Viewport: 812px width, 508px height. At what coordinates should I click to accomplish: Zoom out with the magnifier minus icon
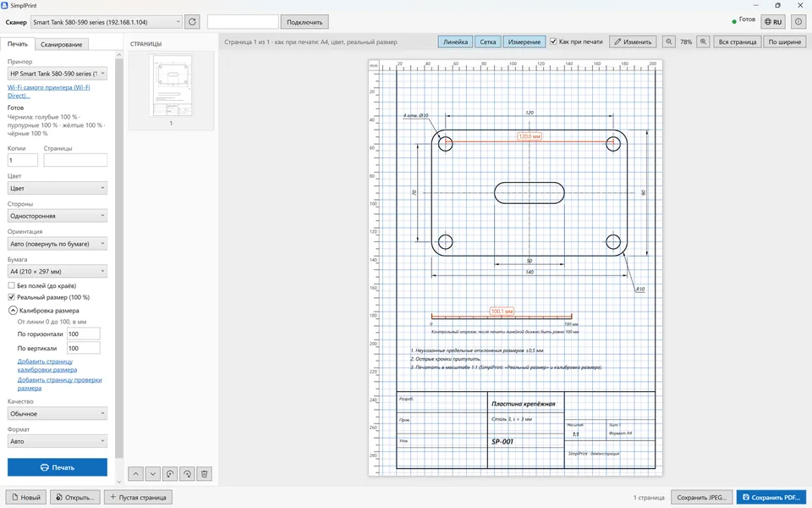click(x=668, y=41)
